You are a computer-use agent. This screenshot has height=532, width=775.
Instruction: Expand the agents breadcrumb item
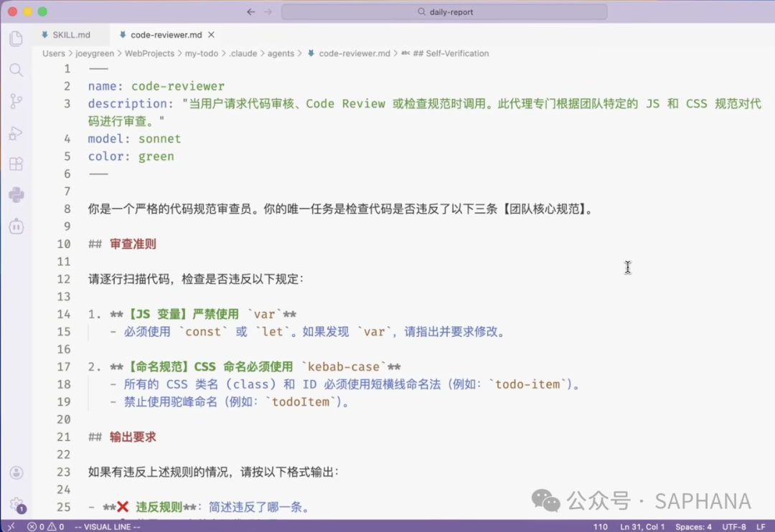point(281,53)
